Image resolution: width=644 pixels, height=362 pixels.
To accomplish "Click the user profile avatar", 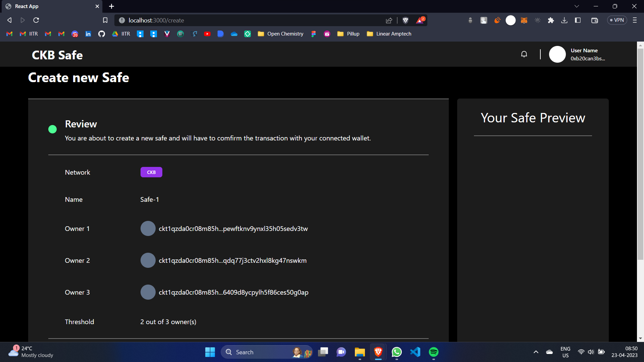I will point(557,54).
